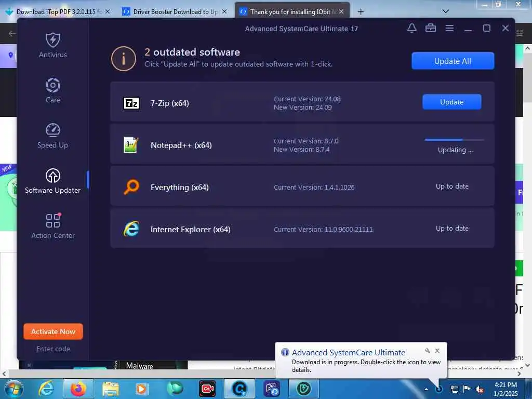Screen dimensions: 532x399
Task: Click the wrench icon in notification balloon
Action: (428, 351)
